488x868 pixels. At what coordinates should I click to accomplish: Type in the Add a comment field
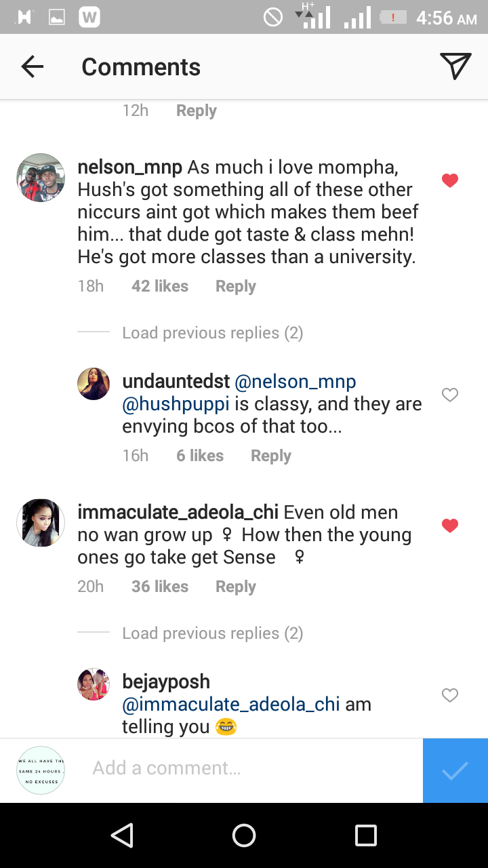pos(251,768)
